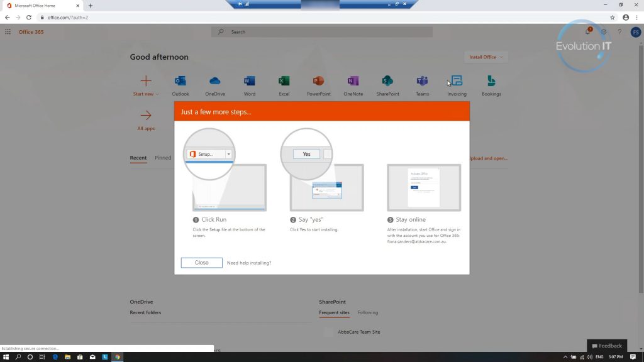The height and width of the screenshot is (362, 644).
Task: Launch the Excel app
Action: point(284,85)
